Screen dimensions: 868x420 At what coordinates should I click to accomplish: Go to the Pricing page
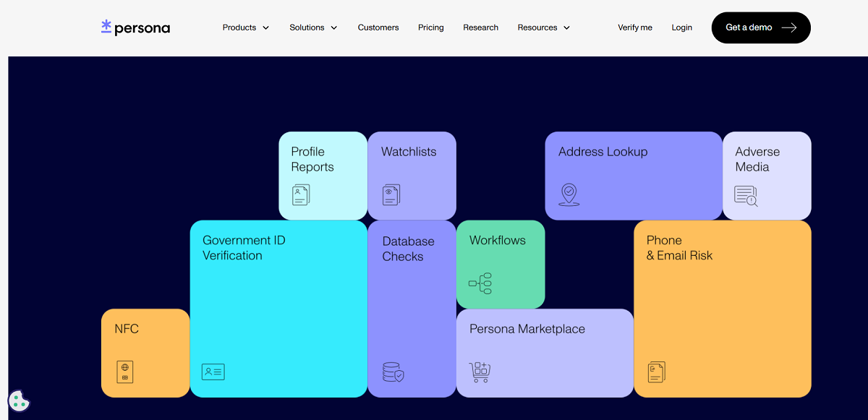point(431,27)
